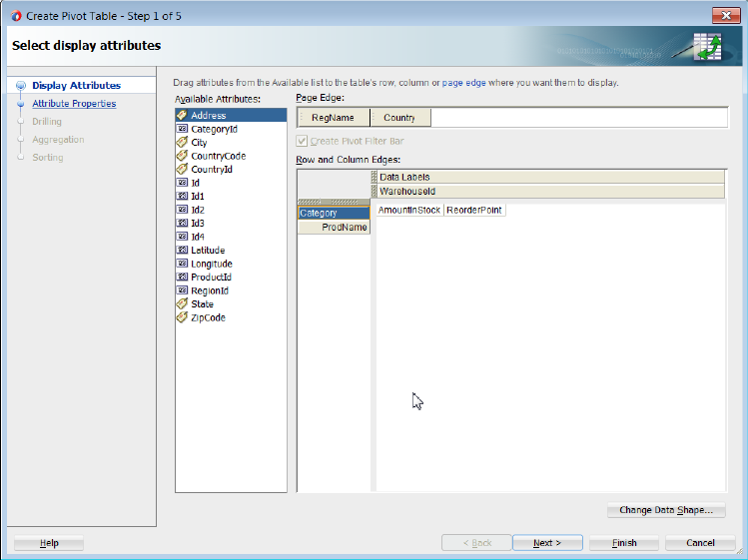748x560 pixels.
Task: Follow the page edge hyperlink
Action: click(x=463, y=83)
